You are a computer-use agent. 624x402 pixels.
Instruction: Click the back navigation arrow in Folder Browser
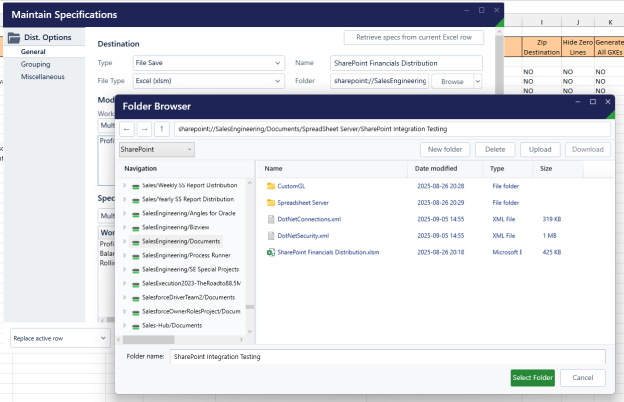(x=127, y=128)
